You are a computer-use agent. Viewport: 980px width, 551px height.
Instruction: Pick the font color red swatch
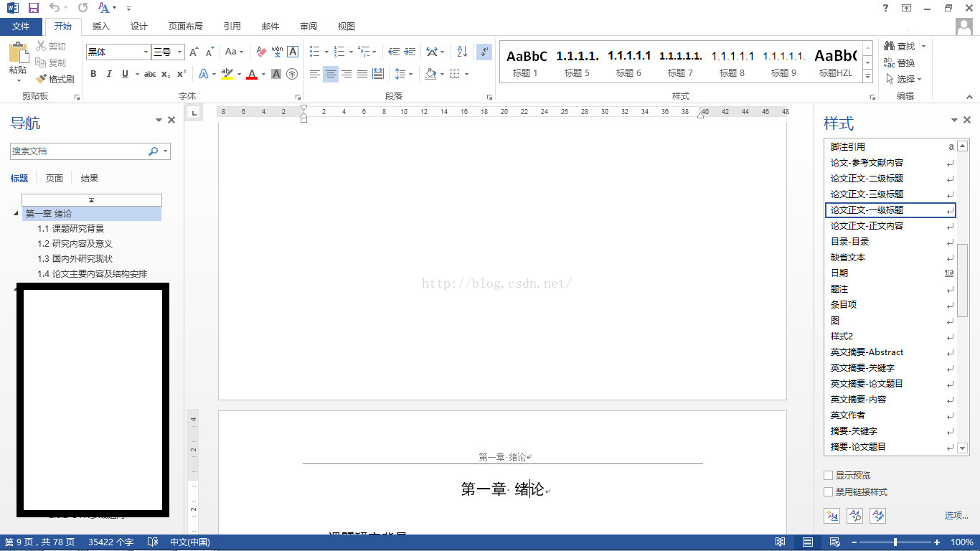point(252,74)
